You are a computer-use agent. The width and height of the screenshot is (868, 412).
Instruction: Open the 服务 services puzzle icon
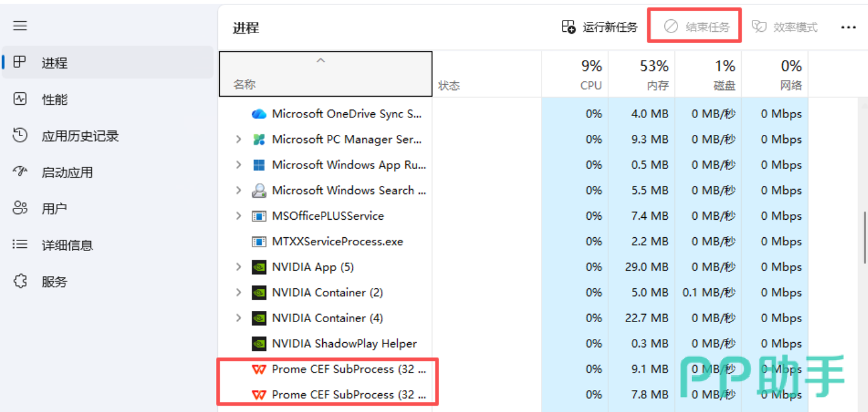coord(20,282)
